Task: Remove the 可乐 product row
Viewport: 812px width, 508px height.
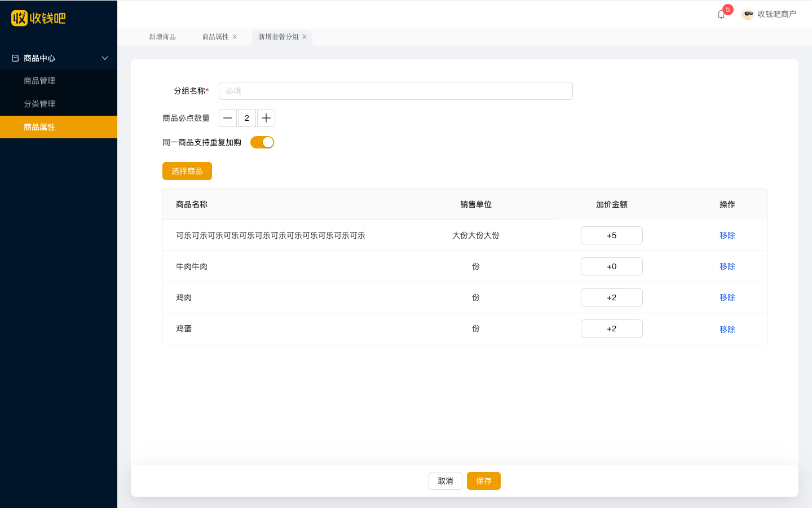Action: [727, 235]
